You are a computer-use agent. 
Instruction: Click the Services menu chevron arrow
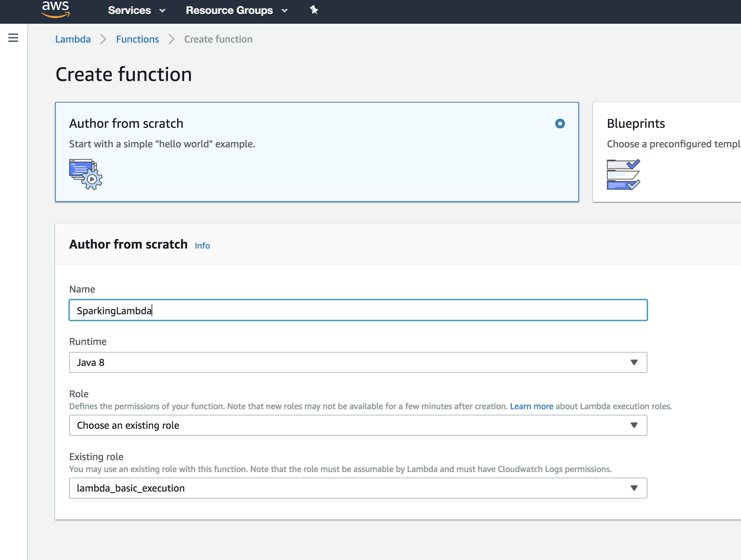162,11
